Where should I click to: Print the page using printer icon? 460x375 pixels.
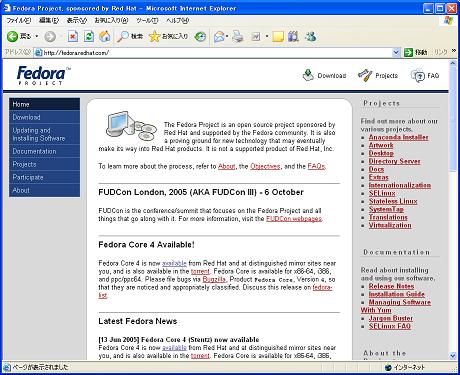click(238, 36)
